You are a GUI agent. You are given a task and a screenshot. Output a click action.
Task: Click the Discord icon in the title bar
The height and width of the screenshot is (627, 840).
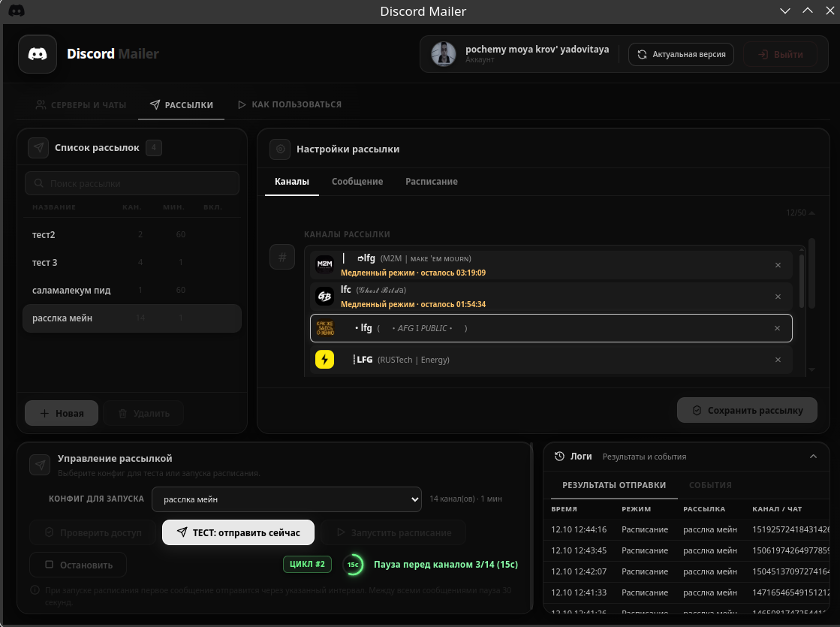17,11
